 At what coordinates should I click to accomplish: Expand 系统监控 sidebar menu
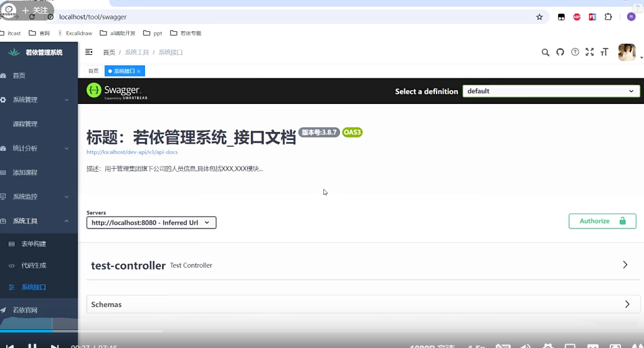pyautogui.click(x=39, y=197)
